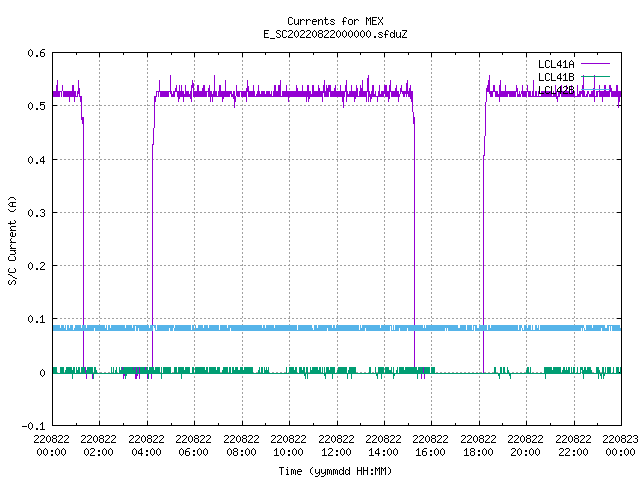Click the purple LCL41A legend line sample
Viewport: 640px width, 480px height.
[595, 64]
